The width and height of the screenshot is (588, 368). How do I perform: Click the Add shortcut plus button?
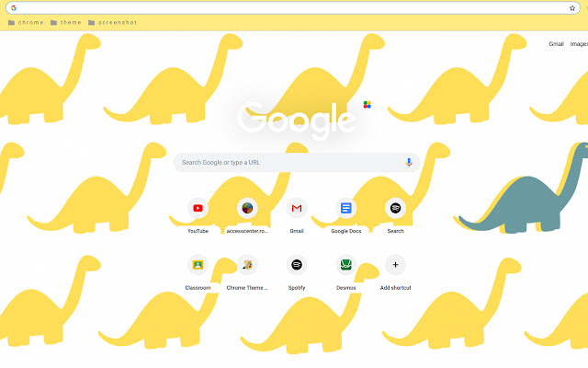point(395,265)
